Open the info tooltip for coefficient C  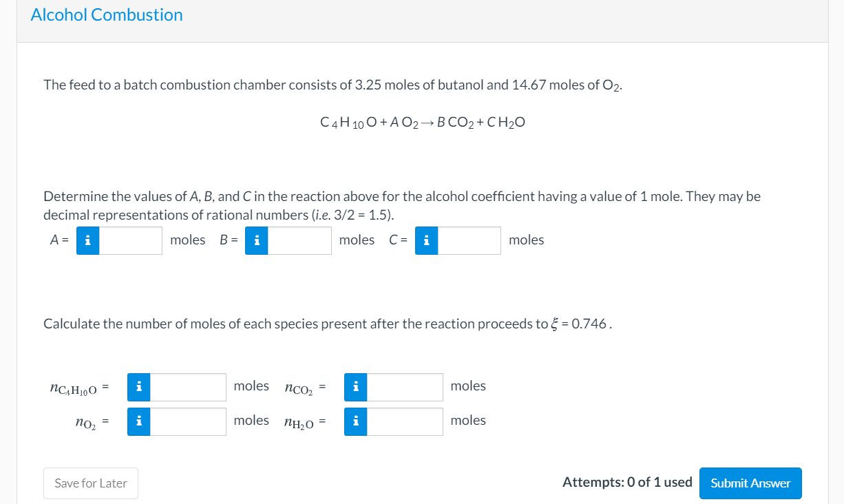tap(426, 240)
